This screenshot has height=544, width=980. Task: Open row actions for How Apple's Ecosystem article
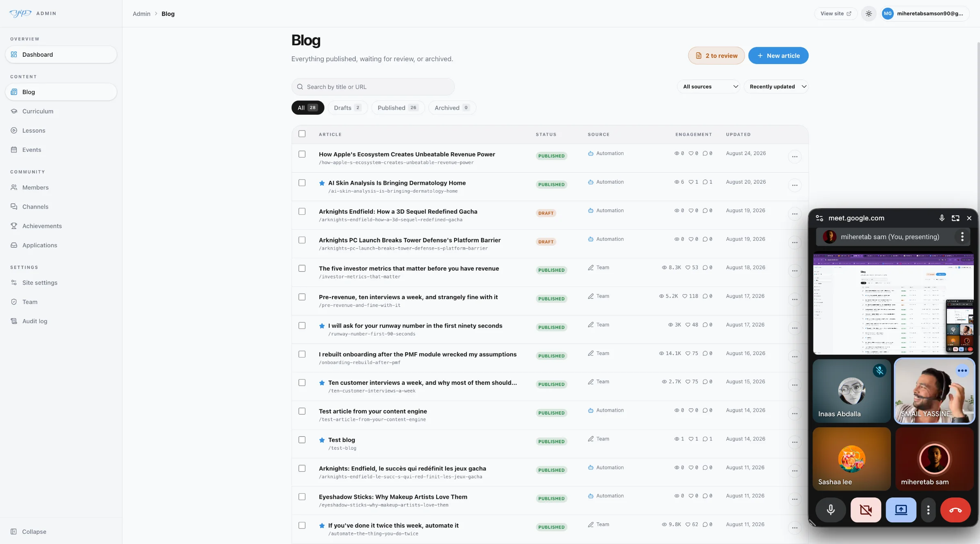click(794, 157)
